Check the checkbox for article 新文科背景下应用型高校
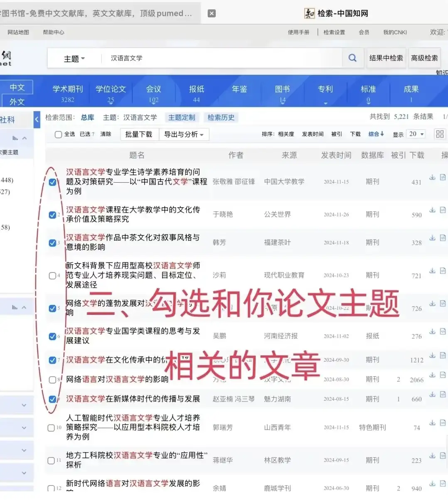Screen dimensions: 448x500 52,275
